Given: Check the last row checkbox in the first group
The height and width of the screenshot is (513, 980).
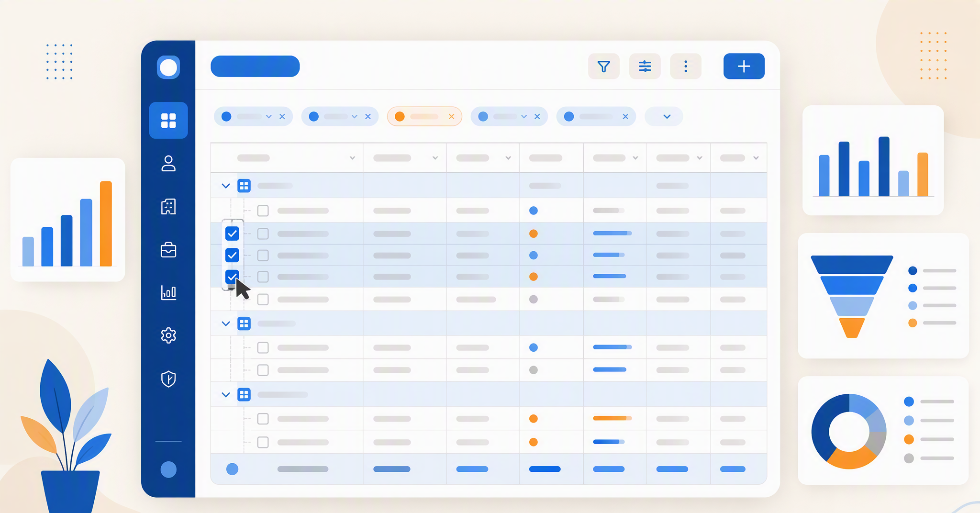Looking at the screenshot, I should click(x=263, y=300).
